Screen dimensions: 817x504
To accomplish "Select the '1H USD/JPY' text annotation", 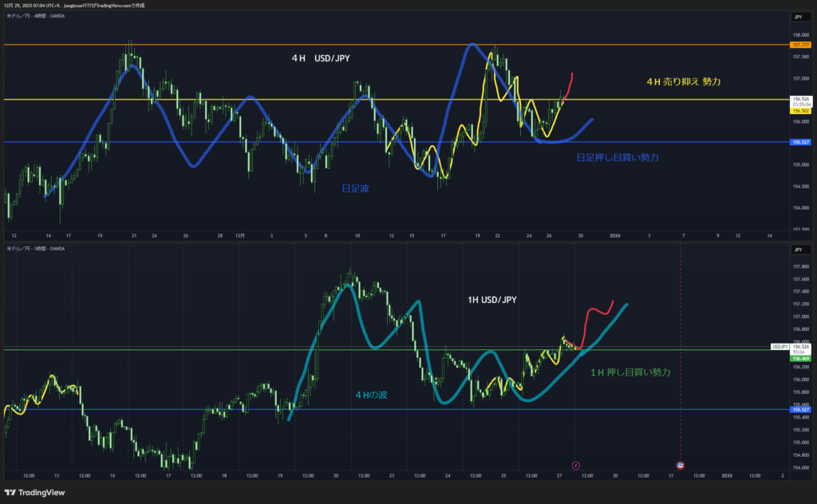I will [x=491, y=300].
